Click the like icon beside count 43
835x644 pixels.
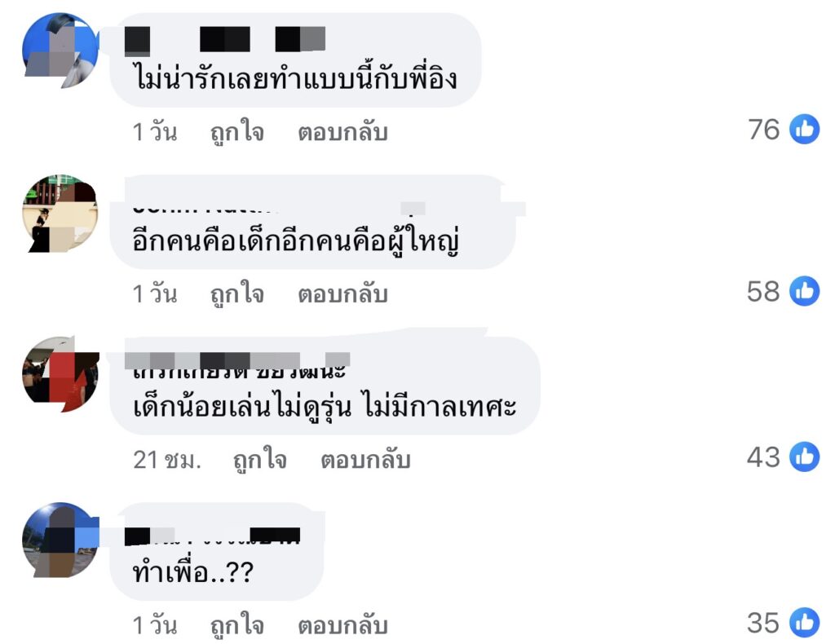(x=804, y=457)
